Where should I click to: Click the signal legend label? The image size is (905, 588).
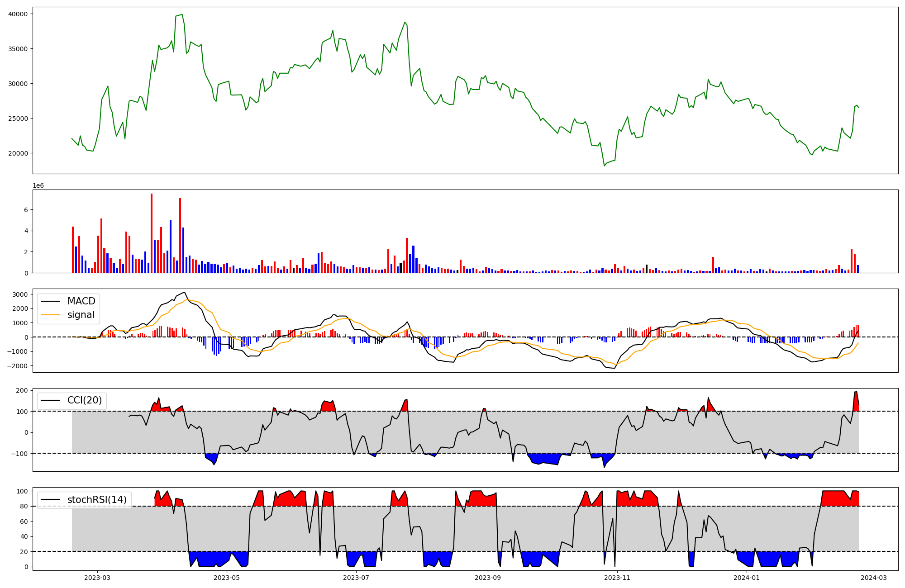[81, 315]
